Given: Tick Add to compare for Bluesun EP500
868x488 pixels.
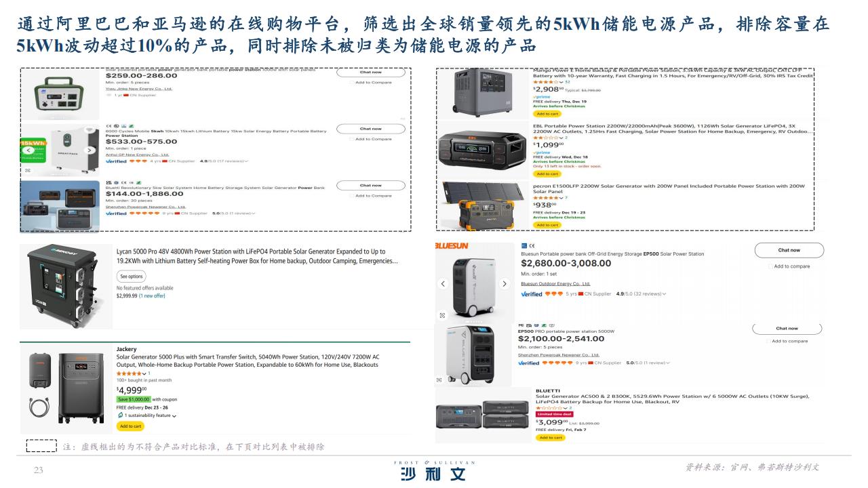Looking at the screenshot, I should point(789,266).
